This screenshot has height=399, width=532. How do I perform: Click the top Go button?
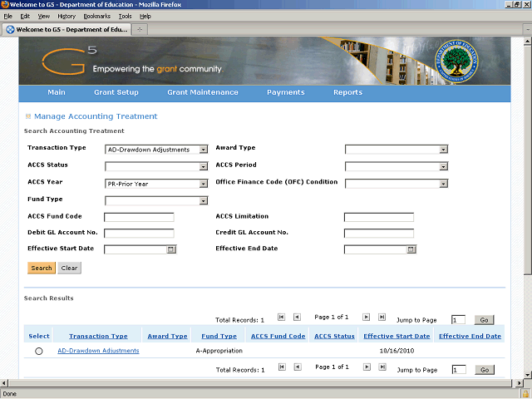484,320
